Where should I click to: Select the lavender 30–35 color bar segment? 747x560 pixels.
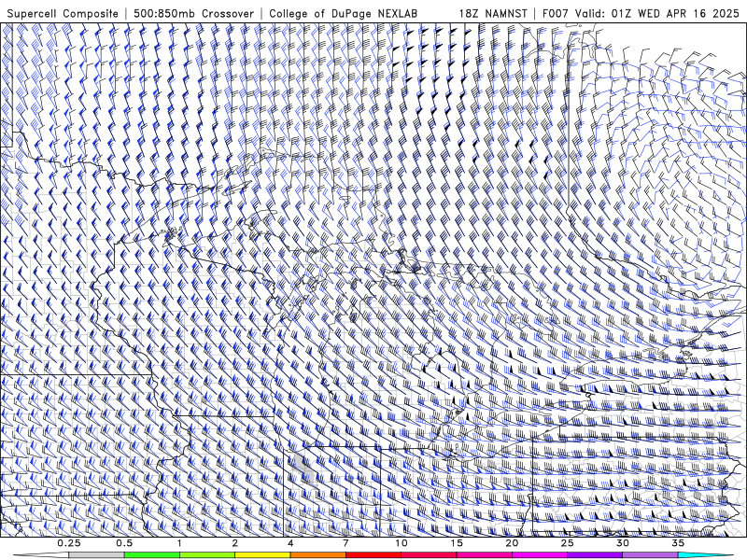tap(650, 555)
